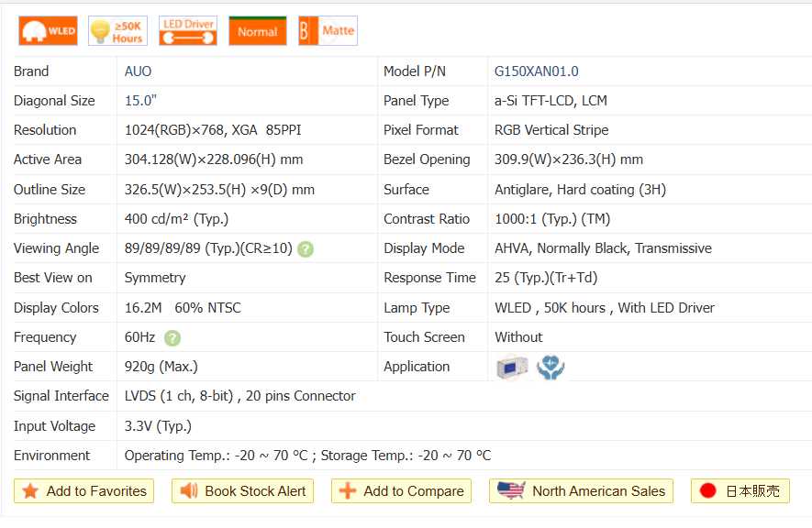Open North American Sales
The height and width of the screenshot is (528, 812).
pyautogui.click(x=582, y=491)
